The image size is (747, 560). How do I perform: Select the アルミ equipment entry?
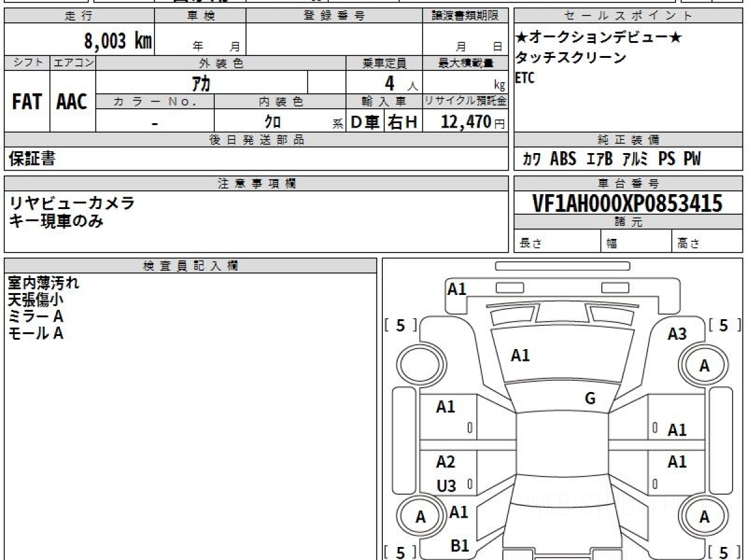[x=635, y=159]
